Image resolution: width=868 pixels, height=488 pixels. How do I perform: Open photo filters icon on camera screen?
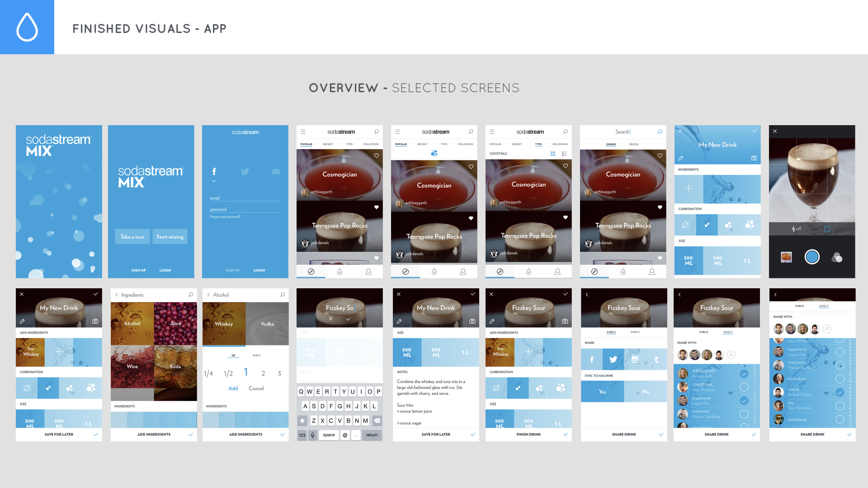[837, 258]
